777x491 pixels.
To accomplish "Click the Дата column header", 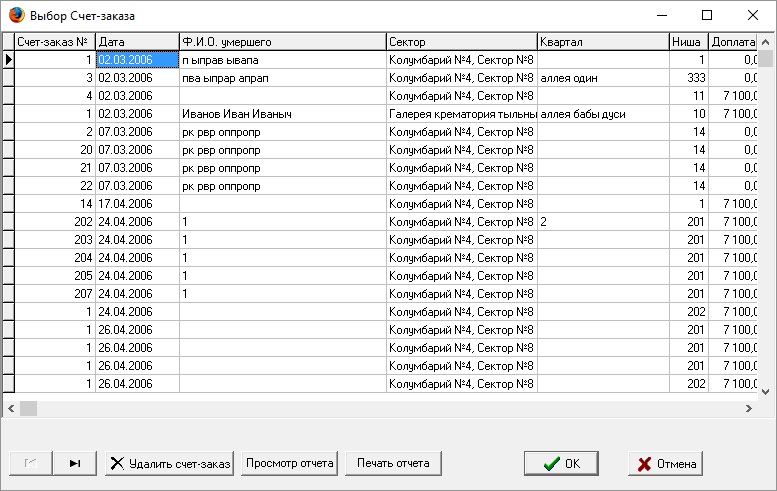I will 137,42.
